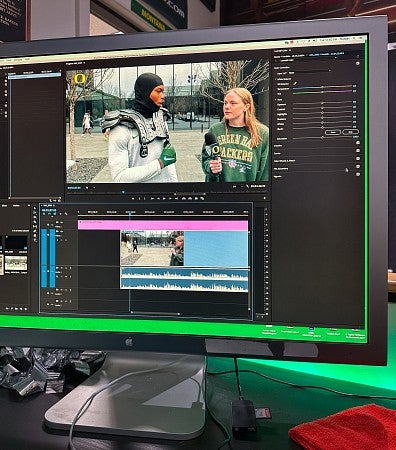Select the Track Select Forward tool

click(35, 212)
